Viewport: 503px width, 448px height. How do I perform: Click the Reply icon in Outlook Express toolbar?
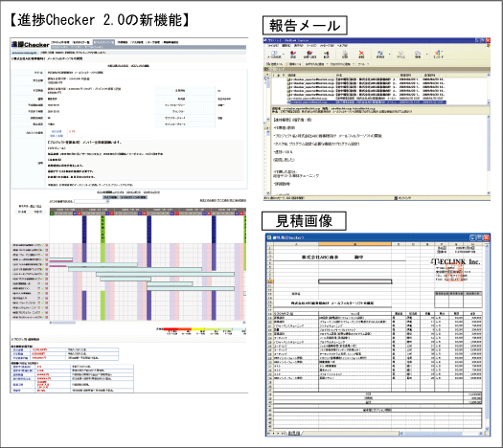click(x=293, y=55)
